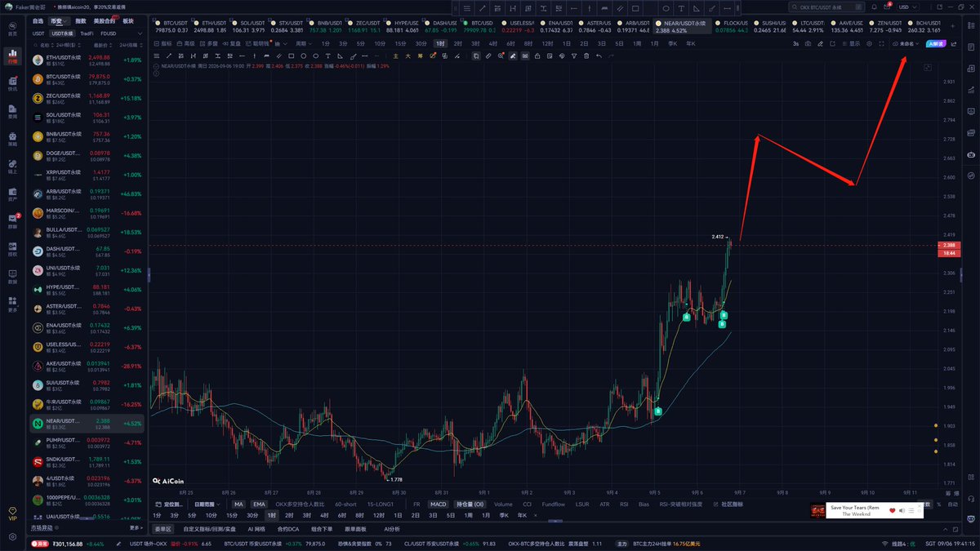Expand 更多 in the 市场异动 panel
This screenshot has width=980, height=551.
(136, 528)
